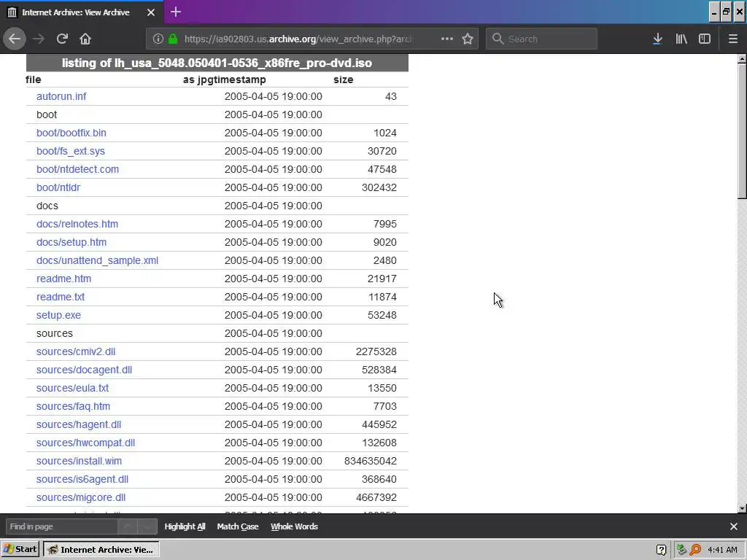The height and width of the screenshot is (560, 747).
Task: Click the 'as jpgtimestamp' column header
Action: point(225,79)
